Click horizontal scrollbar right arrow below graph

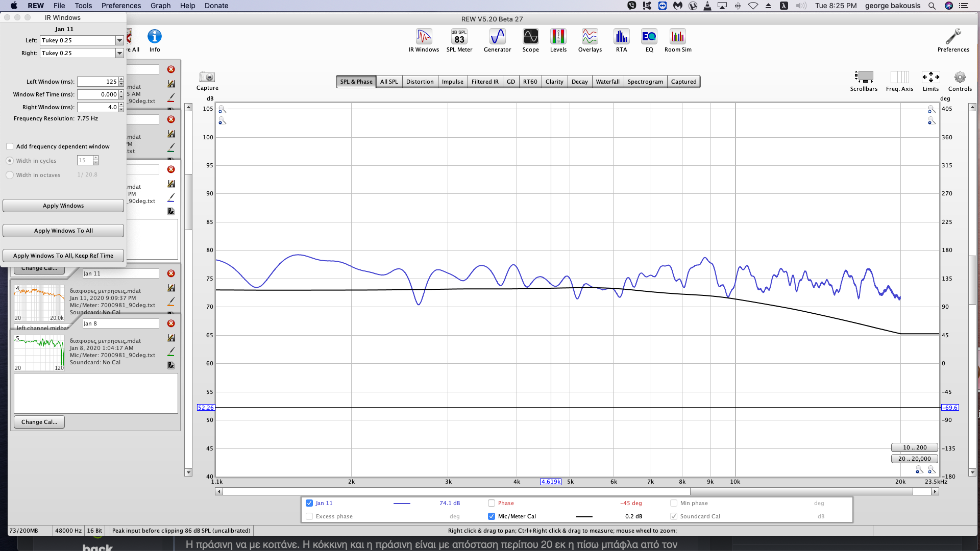(935, 491)
